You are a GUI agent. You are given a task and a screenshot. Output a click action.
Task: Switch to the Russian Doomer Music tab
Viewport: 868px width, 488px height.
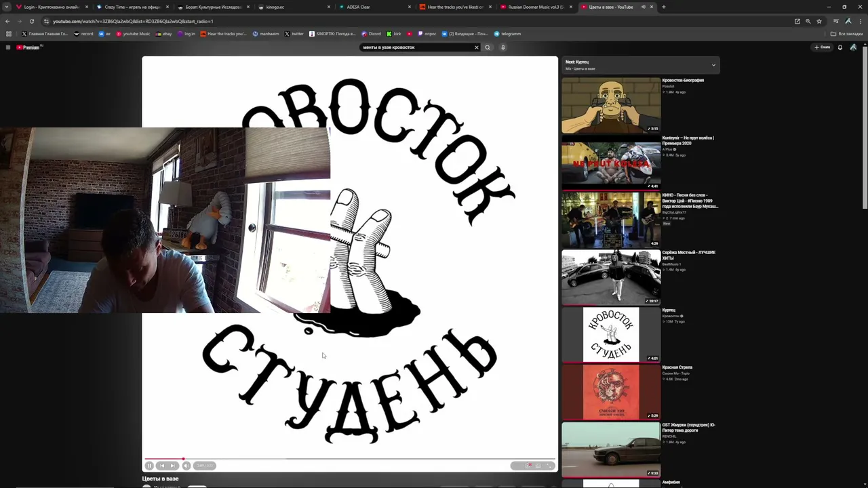click(x=536, y=7)
